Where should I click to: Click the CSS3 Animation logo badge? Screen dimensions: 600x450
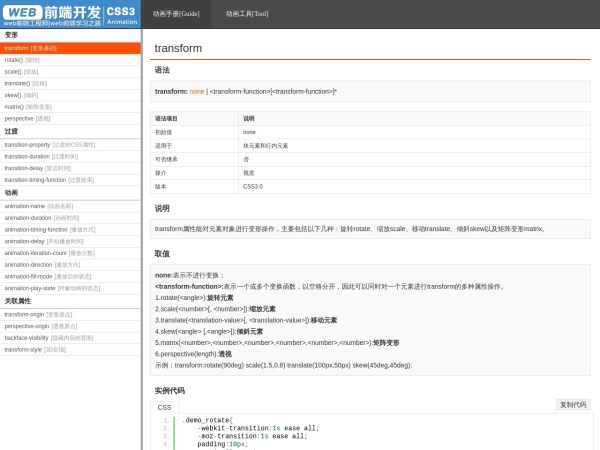[121, 14]
